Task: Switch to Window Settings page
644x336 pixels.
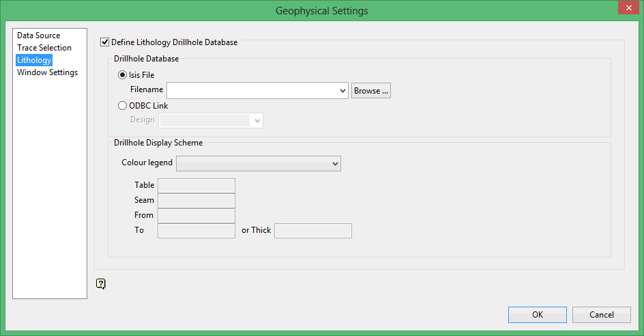Action: coord(48,72)
